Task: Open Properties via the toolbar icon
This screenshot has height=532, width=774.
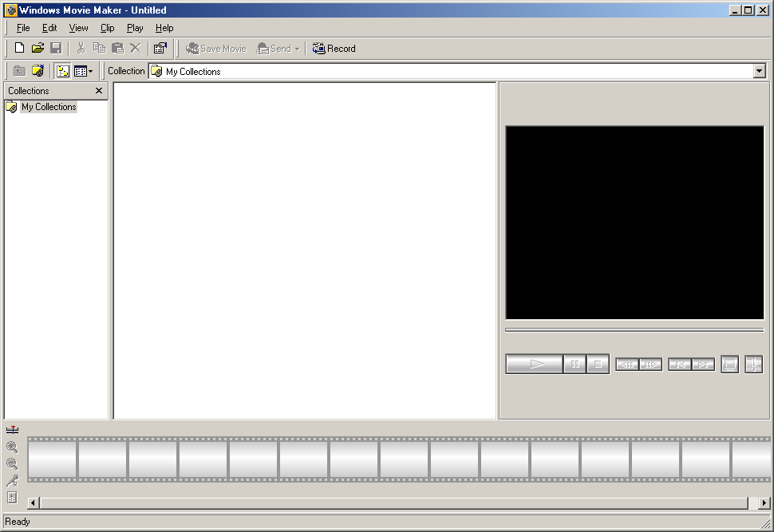Action: (x=160, y=48)
